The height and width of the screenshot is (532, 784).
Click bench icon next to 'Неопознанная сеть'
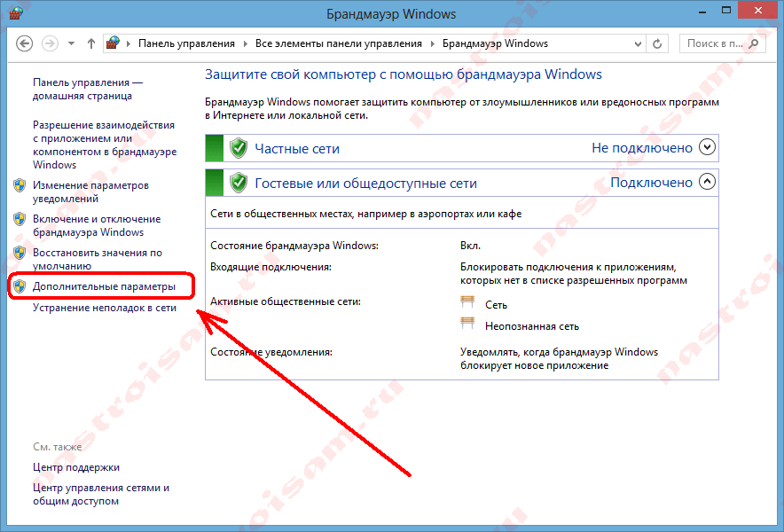[x=467, y=323]
